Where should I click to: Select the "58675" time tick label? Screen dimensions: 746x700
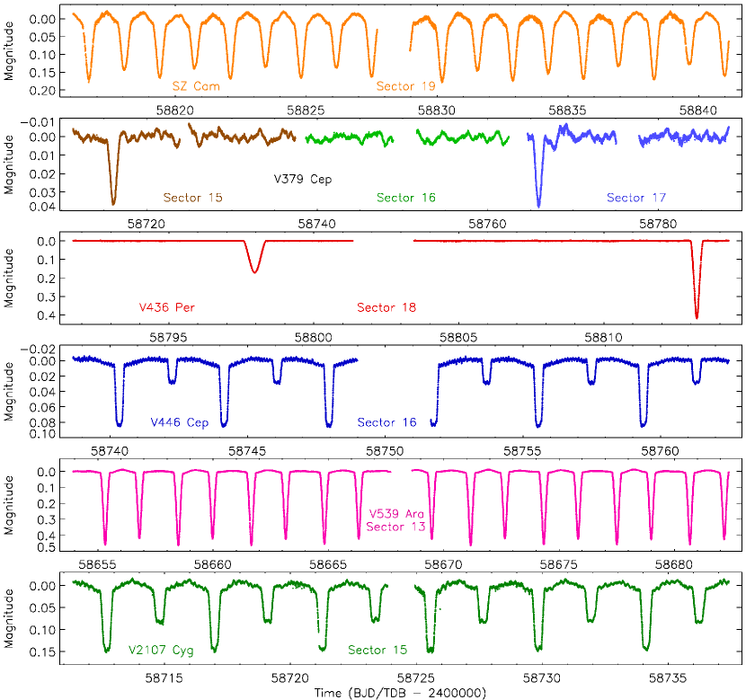coord(558,564)
